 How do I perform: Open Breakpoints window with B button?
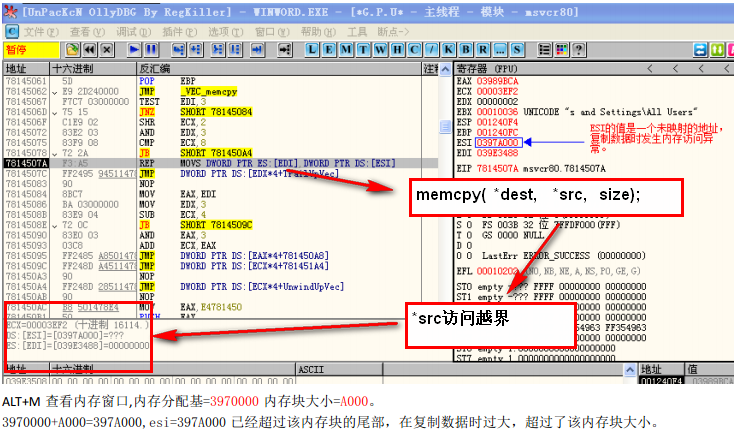coord(466,50)
